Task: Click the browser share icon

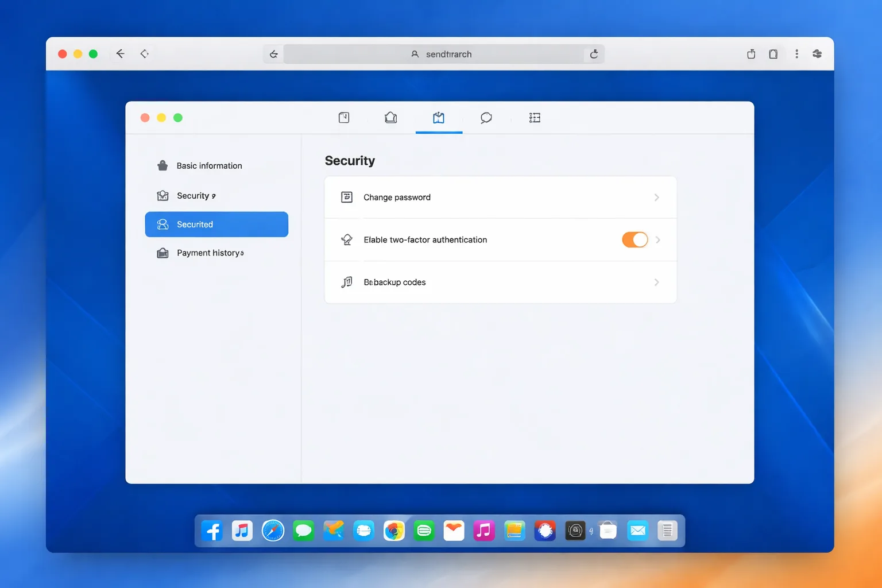Action: (751, 54)
